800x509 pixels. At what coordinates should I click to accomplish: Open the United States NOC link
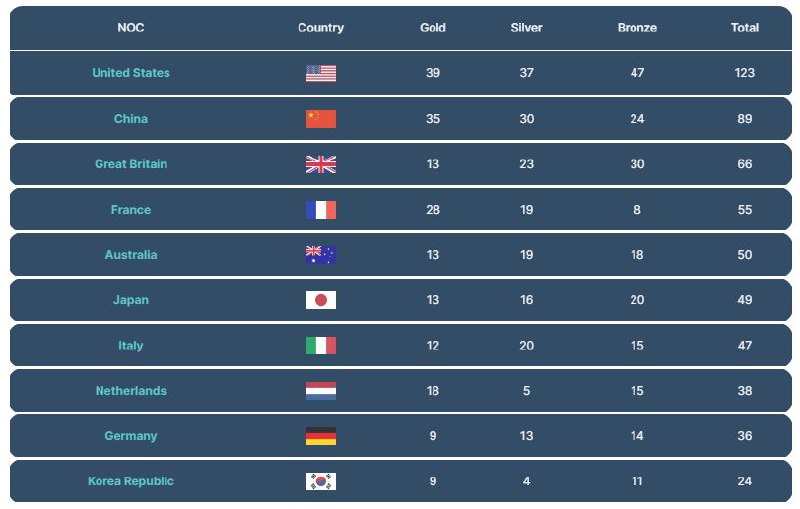131,73
